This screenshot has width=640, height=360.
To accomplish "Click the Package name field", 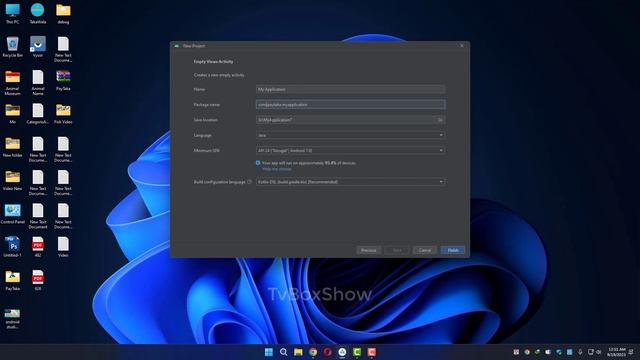I will tap(350, 104).
